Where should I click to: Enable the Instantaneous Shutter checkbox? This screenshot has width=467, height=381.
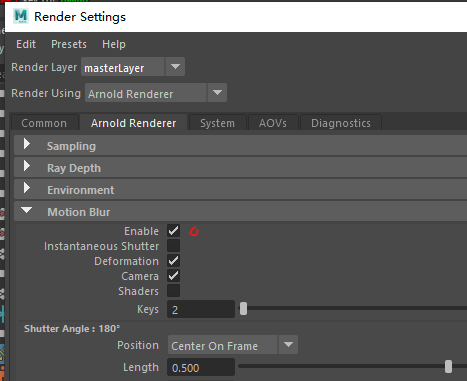click(173, 246)
